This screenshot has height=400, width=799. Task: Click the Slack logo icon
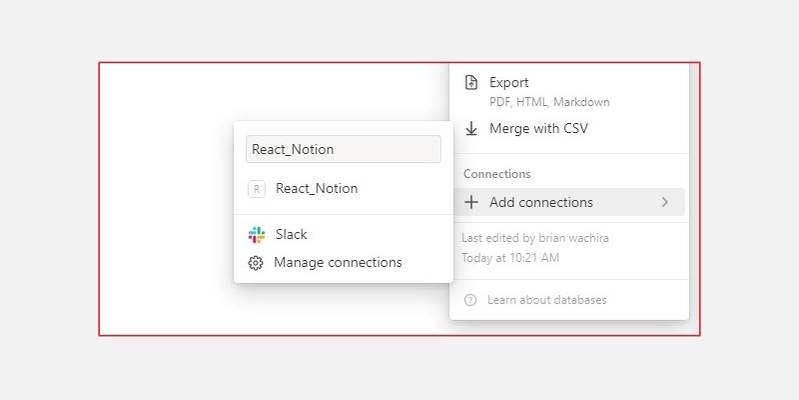256,234
